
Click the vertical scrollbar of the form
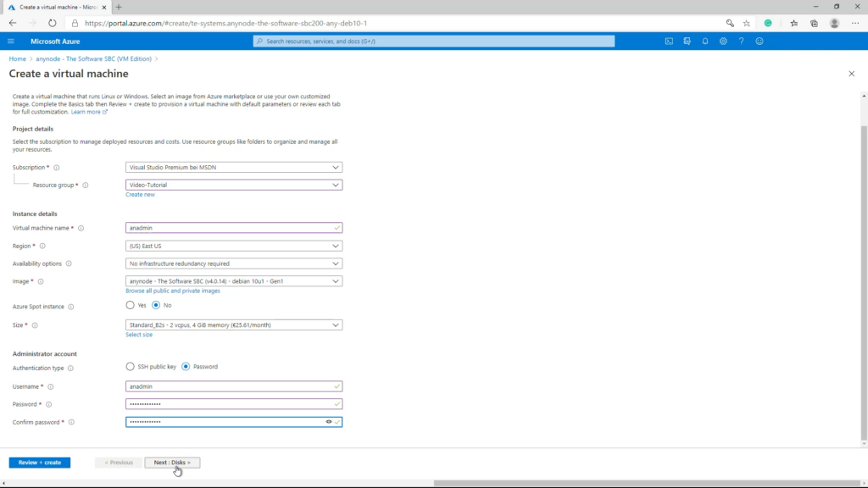864,282
